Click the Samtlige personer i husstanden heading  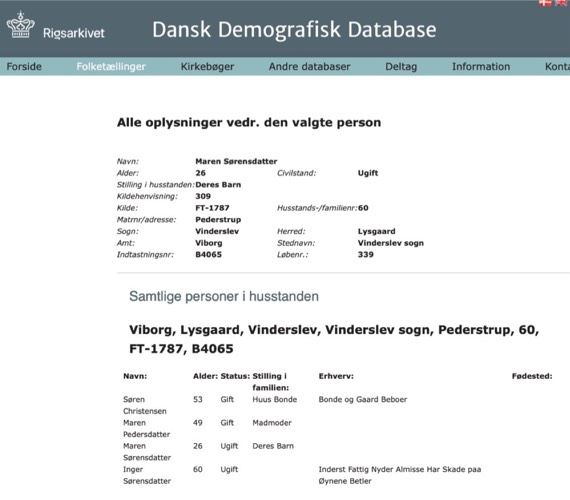224,296
